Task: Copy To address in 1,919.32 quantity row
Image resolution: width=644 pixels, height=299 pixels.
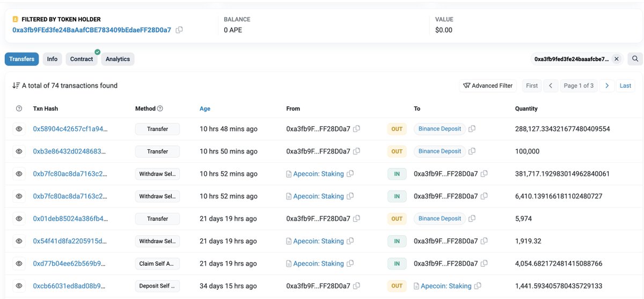Action: [x=484, y=241]
